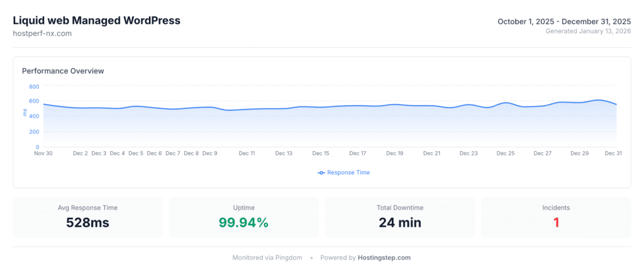This screenshot has height=277, width=644.
Task: Click the Dec 6 x-axis label
Action: point(155,154)
